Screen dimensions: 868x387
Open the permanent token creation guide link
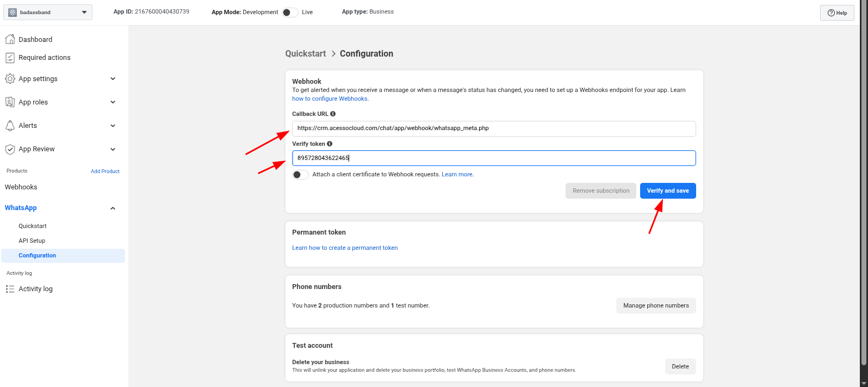345,248
